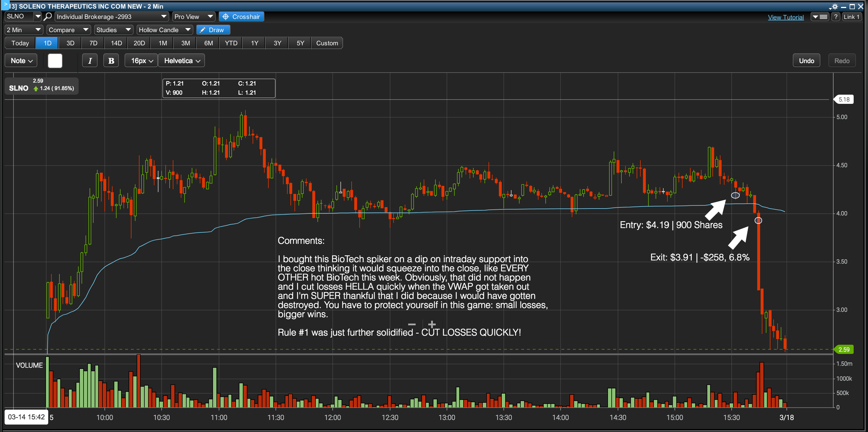This screenshot has width=868, height=432.
Task: Click the white note color swatch
Action: click(55, 61)
